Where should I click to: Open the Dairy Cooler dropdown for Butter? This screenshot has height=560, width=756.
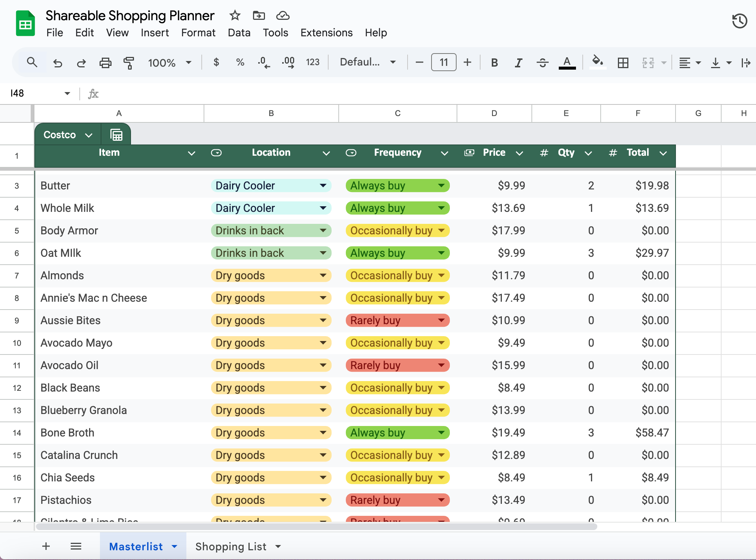tap(322, 185)
